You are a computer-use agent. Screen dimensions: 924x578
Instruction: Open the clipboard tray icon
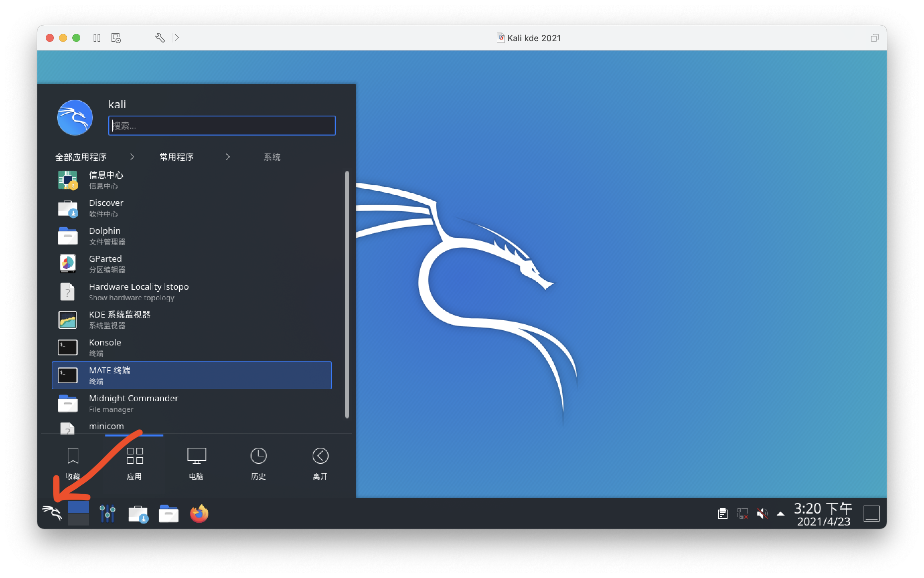723,514
